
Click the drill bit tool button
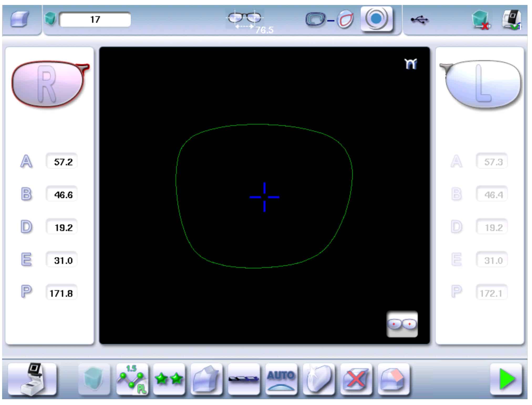244,379
